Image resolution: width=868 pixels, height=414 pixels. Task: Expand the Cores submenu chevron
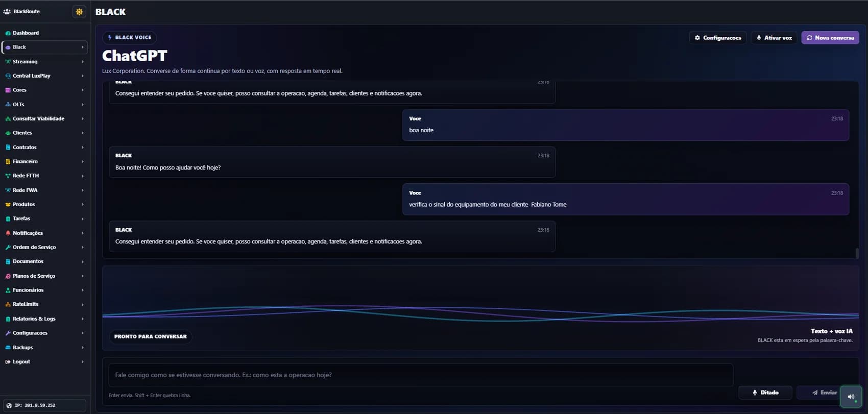(x=82, y=90)
